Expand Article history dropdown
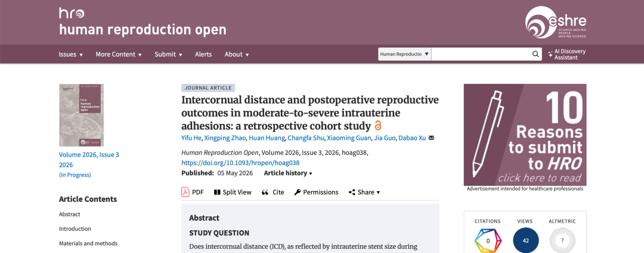Screen dimensions: 644x253 (288, 173)
